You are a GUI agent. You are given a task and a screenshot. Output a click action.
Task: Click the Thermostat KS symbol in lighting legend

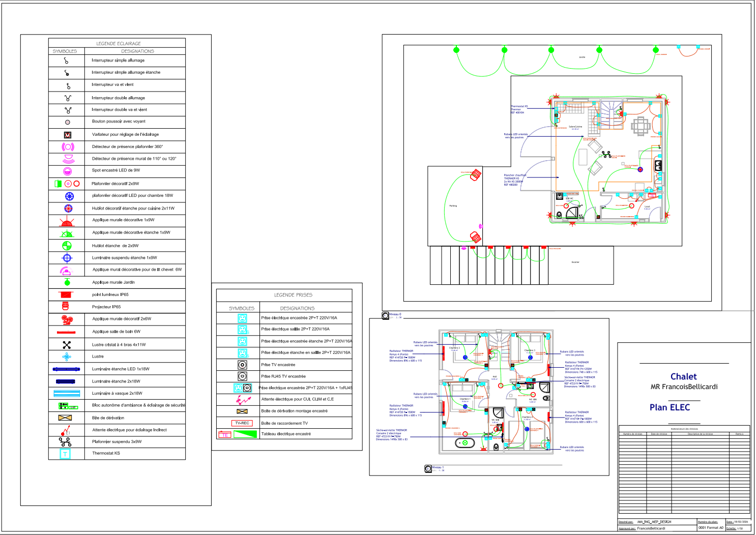pos(65,454)
